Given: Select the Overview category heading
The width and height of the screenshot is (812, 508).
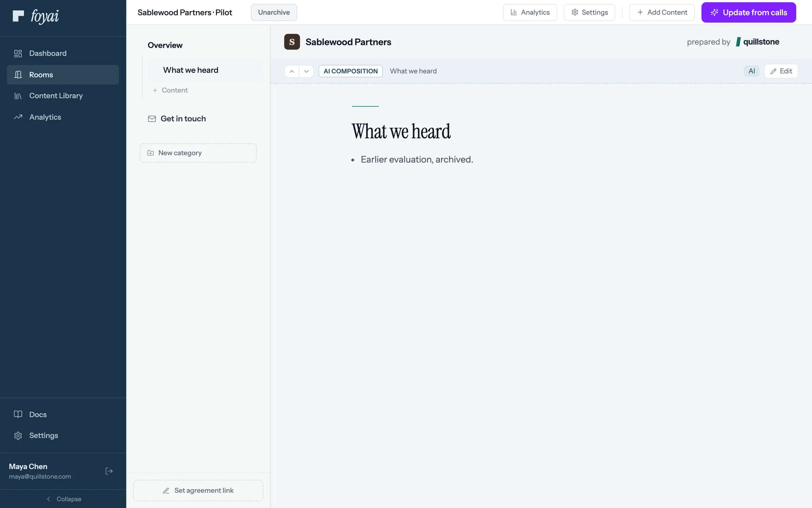Looking at the screenshot, I should tap(165, 45).
